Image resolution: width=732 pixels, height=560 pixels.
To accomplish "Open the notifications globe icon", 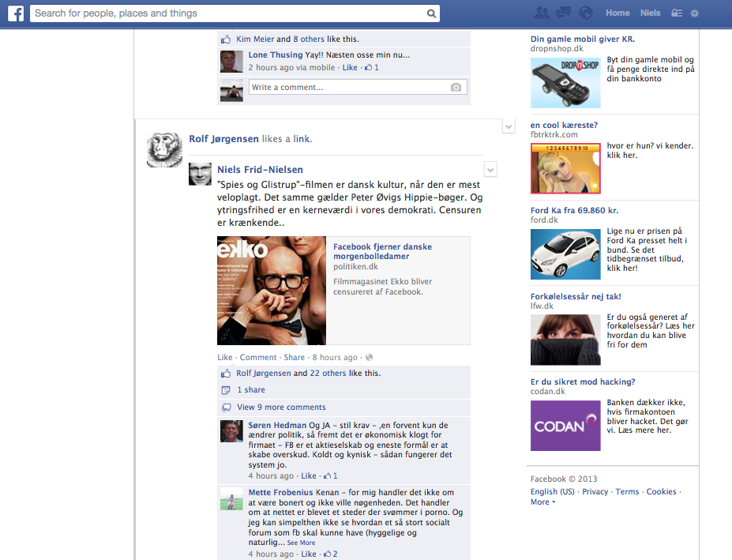I will pyautogui.click(x=585, y=13).
